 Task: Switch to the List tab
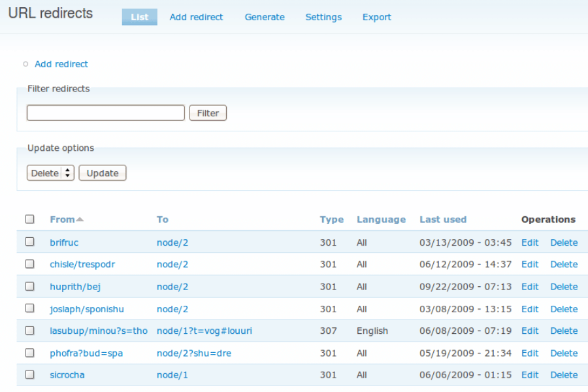(139, 17)
